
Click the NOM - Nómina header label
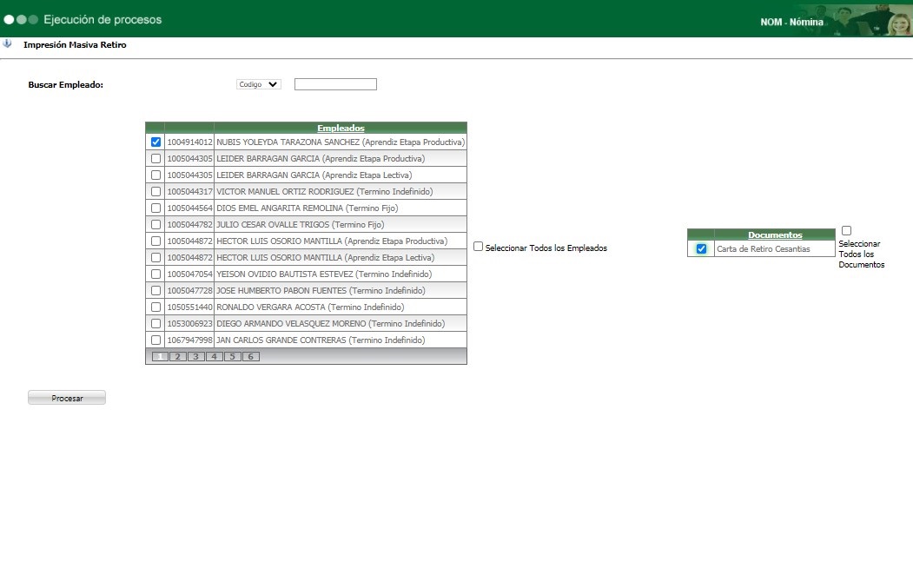(x=792, y=22)
